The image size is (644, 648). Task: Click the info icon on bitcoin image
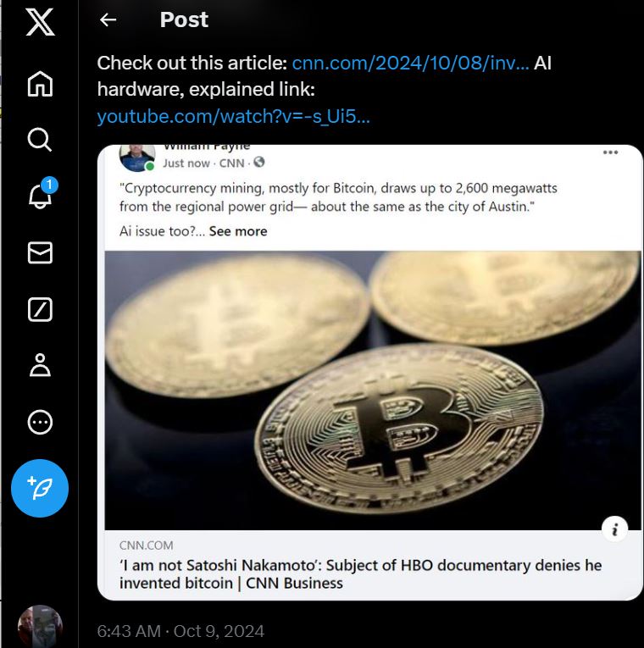614,529
